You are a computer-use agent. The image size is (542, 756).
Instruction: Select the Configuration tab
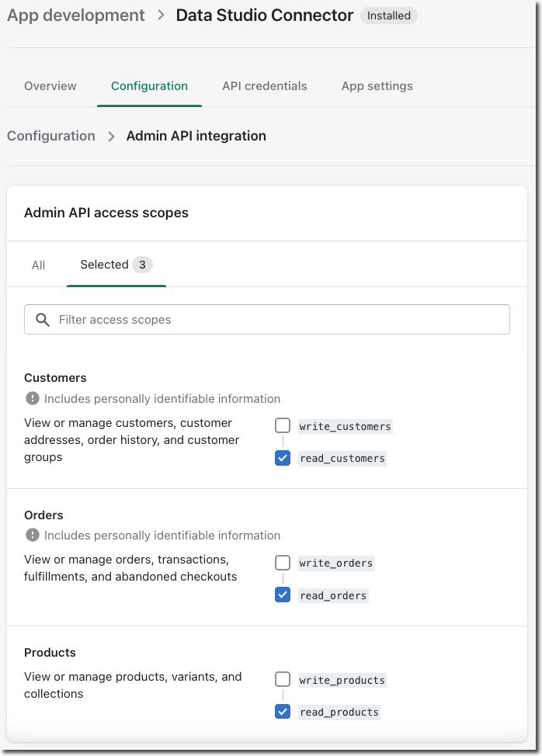tap(150, 86)
